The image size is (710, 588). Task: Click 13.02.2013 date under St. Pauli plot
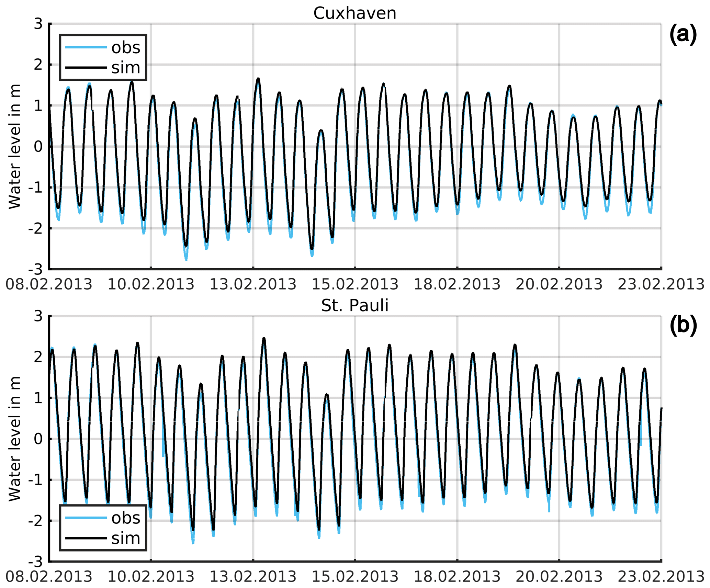point(253,577)
